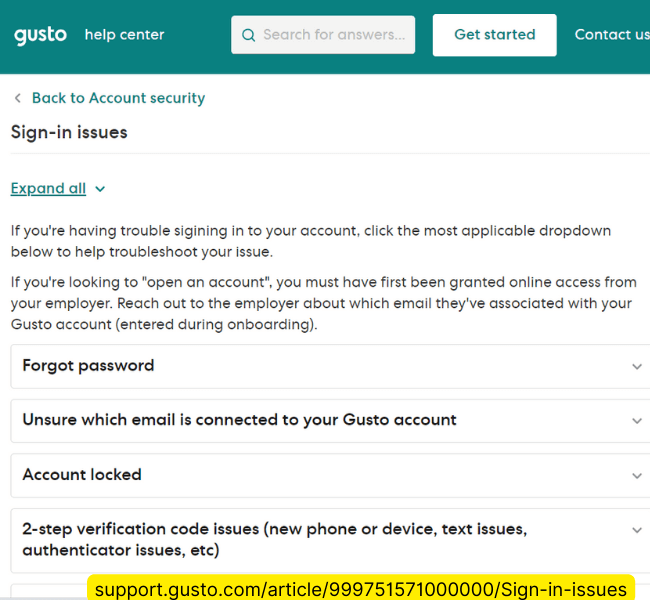Click the yellow support.gusto.com URL banner
The width and height of the screenshot is (650, 600).
tap(361, 588)
